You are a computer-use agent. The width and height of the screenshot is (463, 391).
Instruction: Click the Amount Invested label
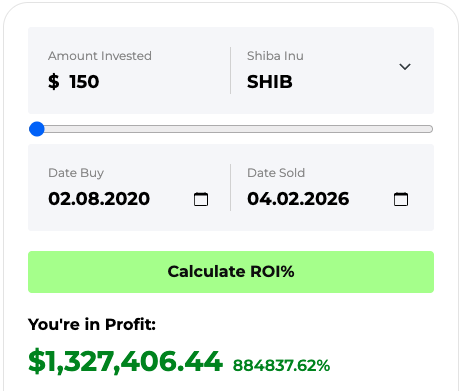[x=100, y=56]
